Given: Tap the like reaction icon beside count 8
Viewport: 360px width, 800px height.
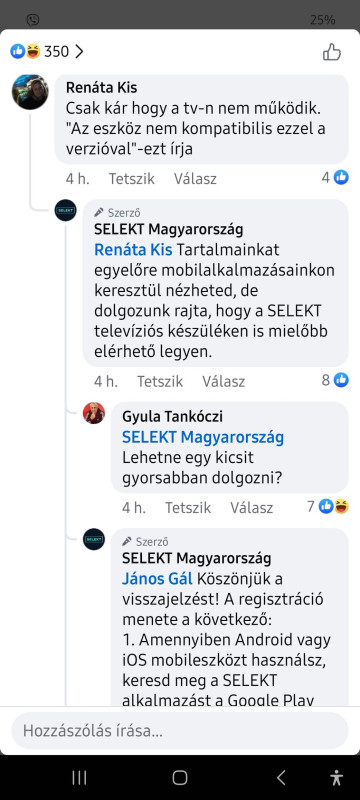Looking at the screenshot, I should pyautogui.click(x=341, y=380).
